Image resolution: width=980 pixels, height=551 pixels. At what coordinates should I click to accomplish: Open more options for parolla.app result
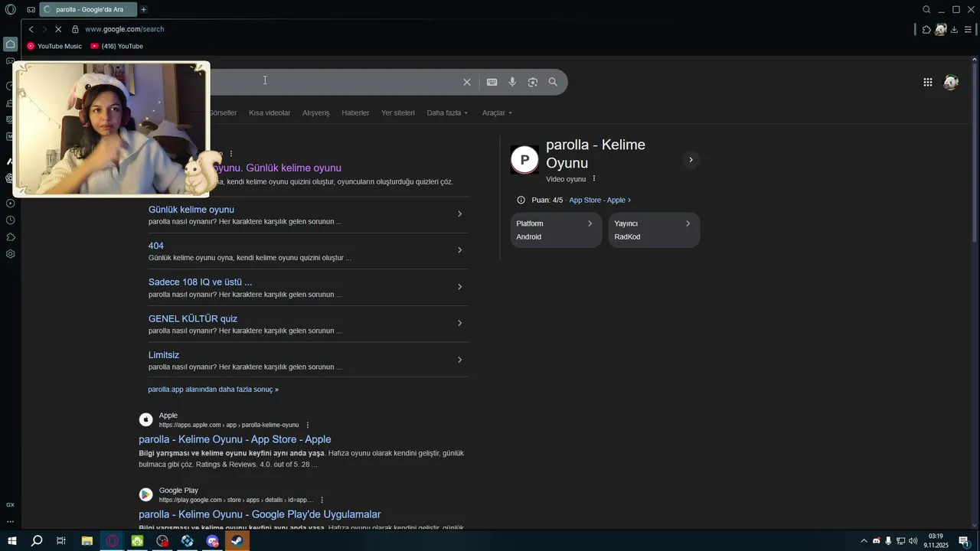click(231, 154)
